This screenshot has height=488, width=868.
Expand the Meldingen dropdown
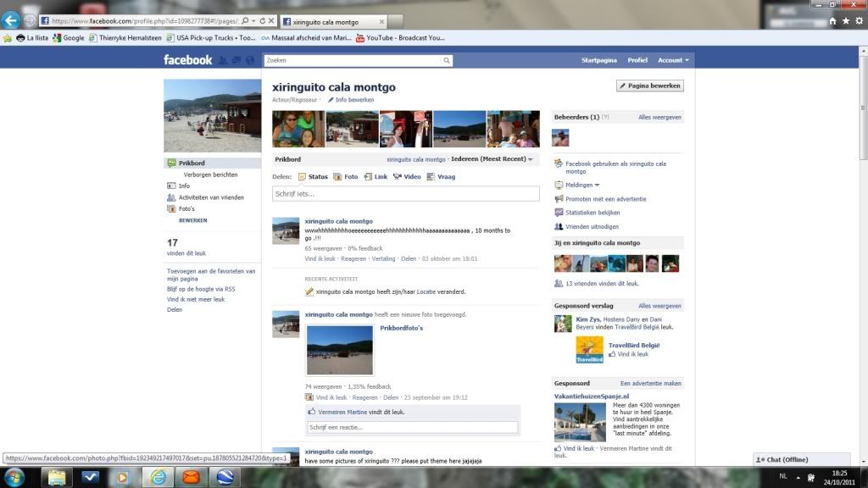[x=581, y=185]
